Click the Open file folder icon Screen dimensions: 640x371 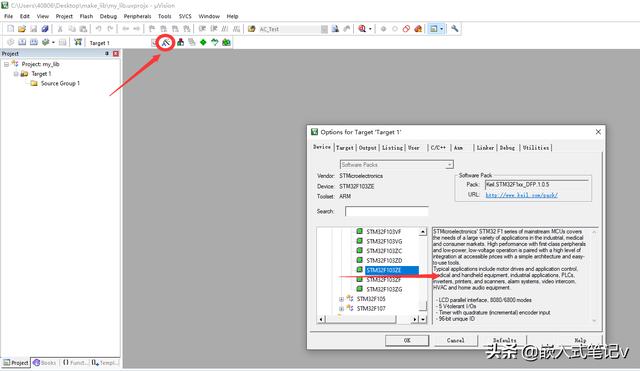pyautogui.click(x=22, y=29)
